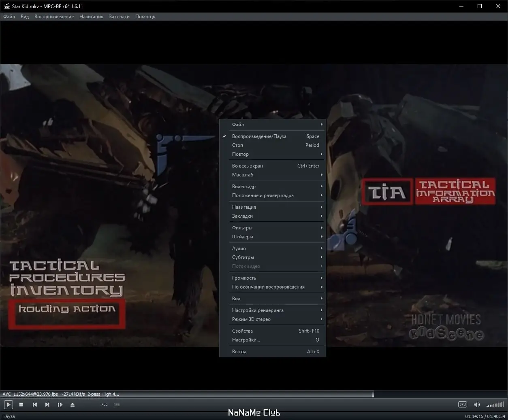This screenshot has width=508, height=420.
Task: Click the elapsed/total time counter 01:14:15 / 01:40:54
Action: point(485,416)
